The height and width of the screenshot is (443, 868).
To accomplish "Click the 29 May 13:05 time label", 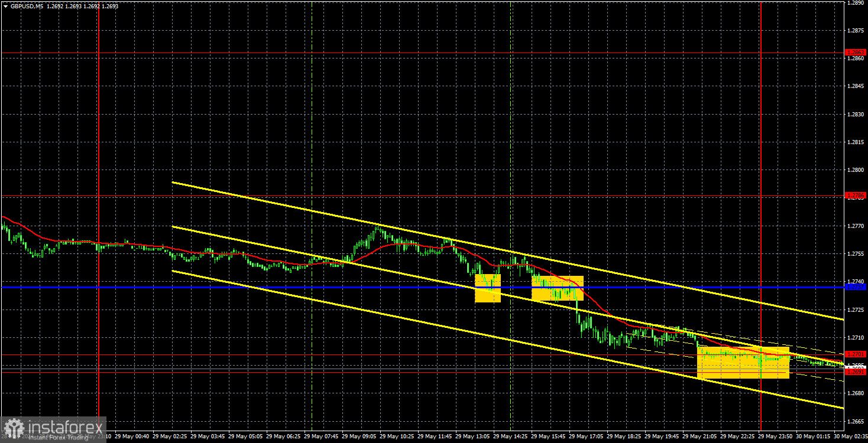I will click(472, 437).
